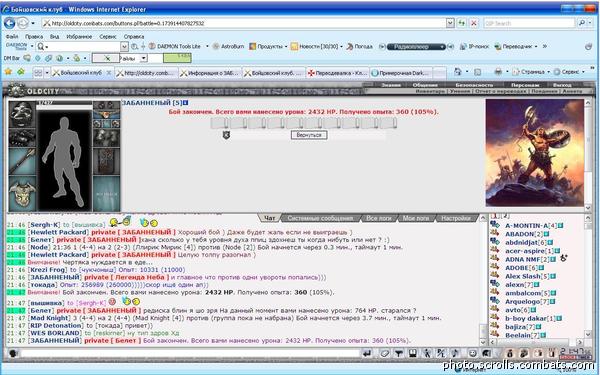Click the send message arrow icon
Viewport: 600px width, 375px height.
tap(367, 353)
